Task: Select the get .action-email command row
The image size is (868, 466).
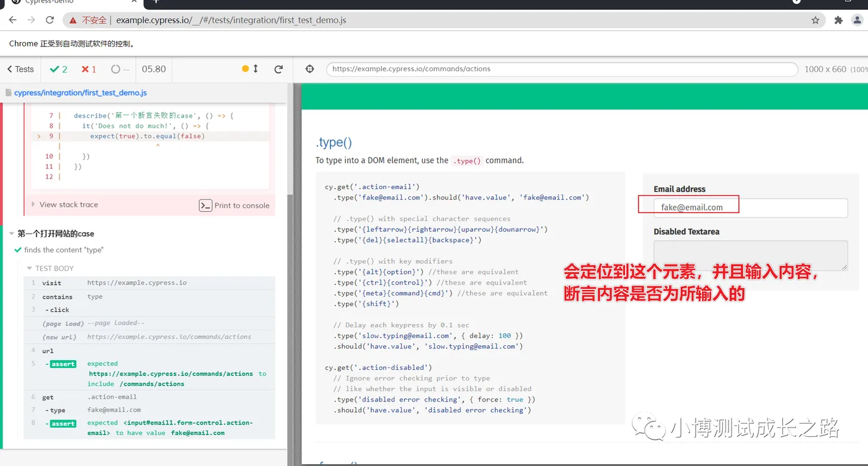Action: point(149,397)
